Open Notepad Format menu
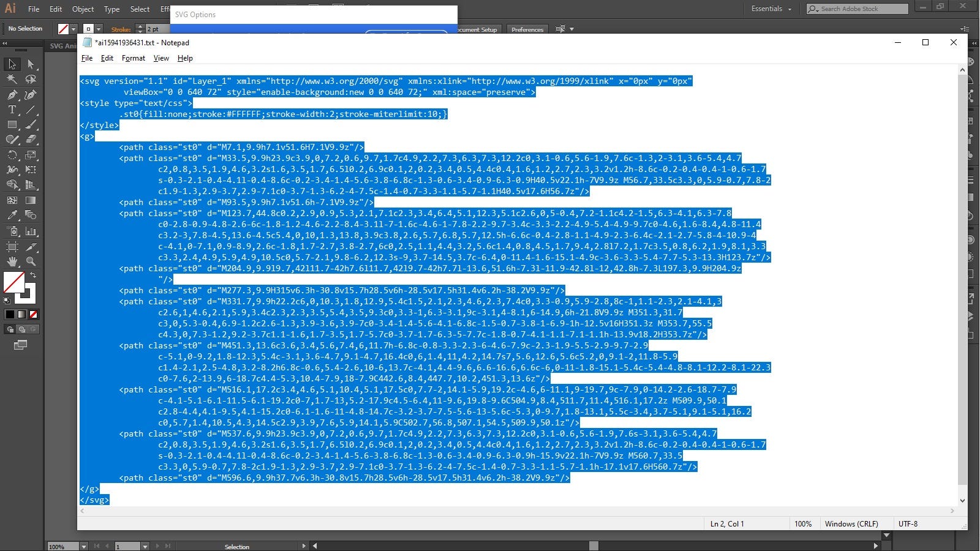This screenshot has height=551, width=980. tap(134, 58)
